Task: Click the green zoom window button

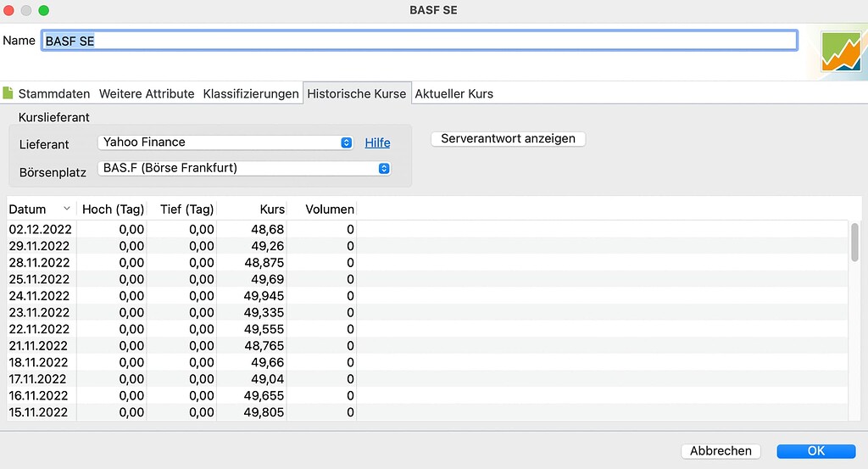Action: 44,10
